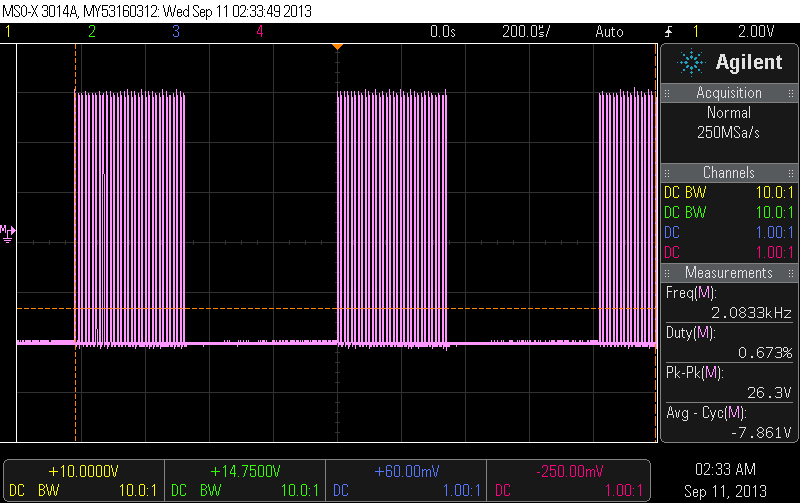Select blue channel 3 DC 1.00:1 row
Viewport: 800px width, 503px height.
pyautogui.click(x=729, y=232)
